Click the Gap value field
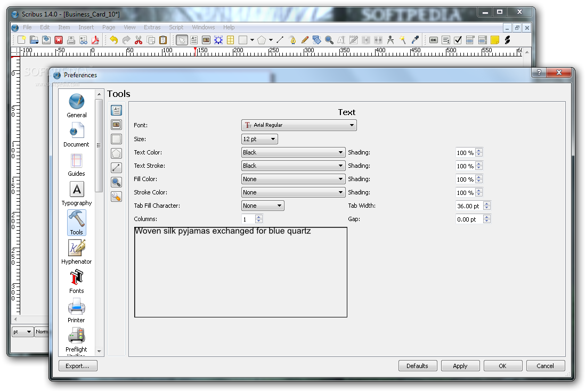 469,219
